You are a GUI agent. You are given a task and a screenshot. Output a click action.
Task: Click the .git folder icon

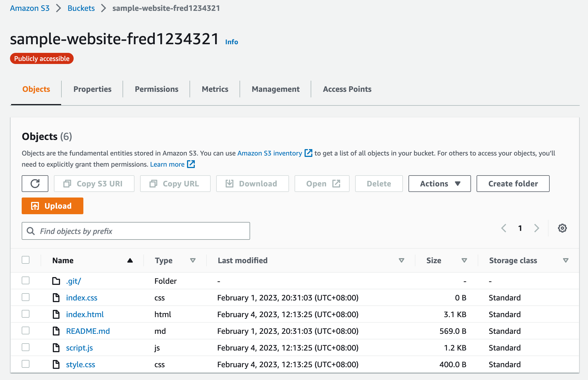[56, 281]
